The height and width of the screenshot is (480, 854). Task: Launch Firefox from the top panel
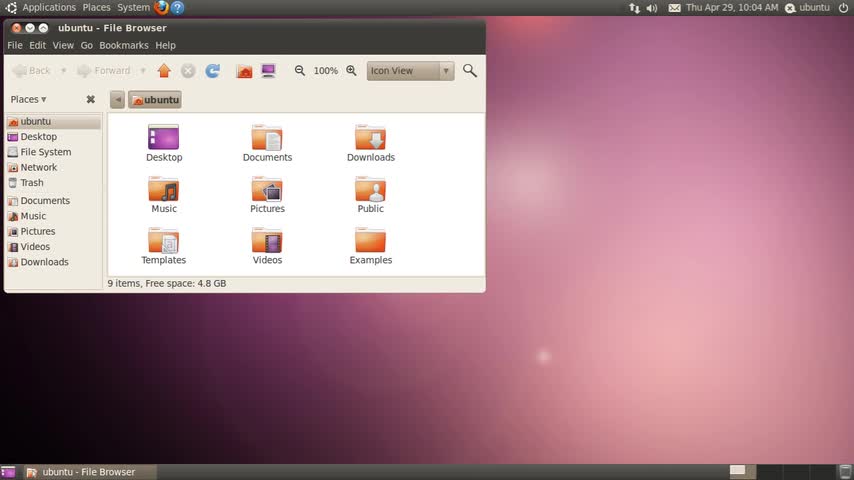point(161,8)
